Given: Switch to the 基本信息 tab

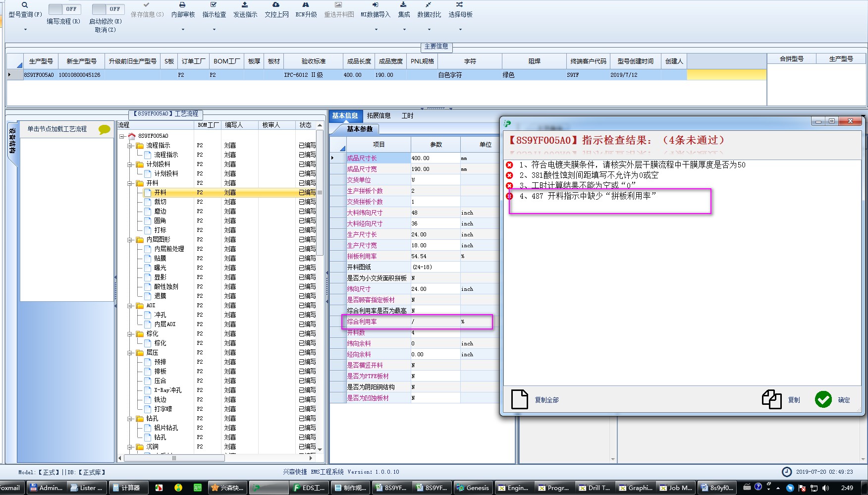Looking at the screenshot, I should (x=345, y=115).
